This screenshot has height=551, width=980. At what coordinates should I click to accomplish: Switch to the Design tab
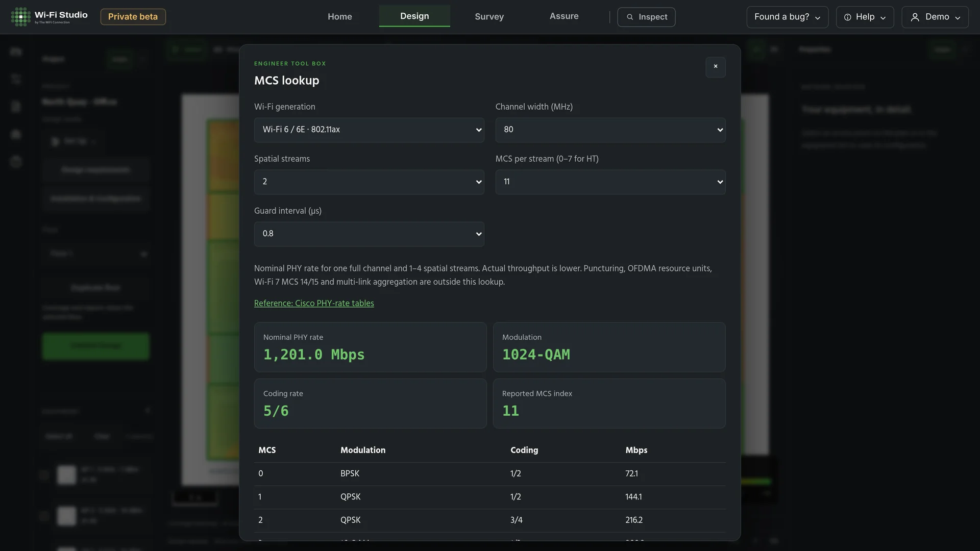coord(414,16)
